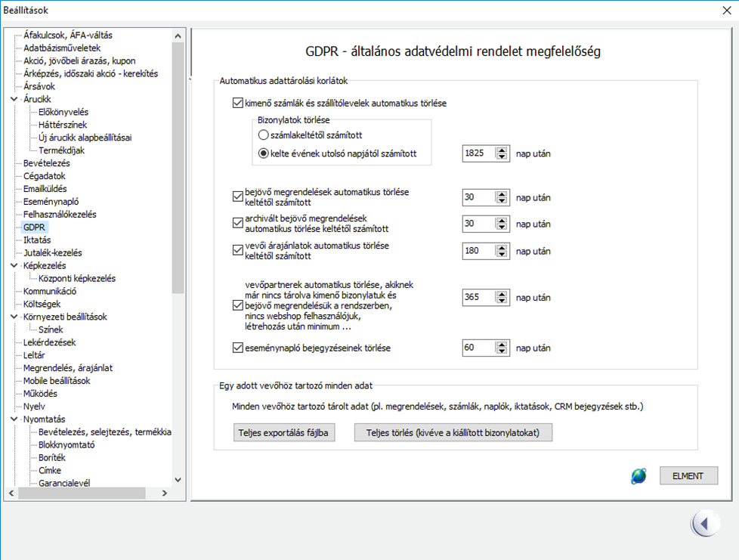The image size is (739, 560).
Task: Select Akció, jövőbeli árazás, kupon
Action: (x=79, y=60)
